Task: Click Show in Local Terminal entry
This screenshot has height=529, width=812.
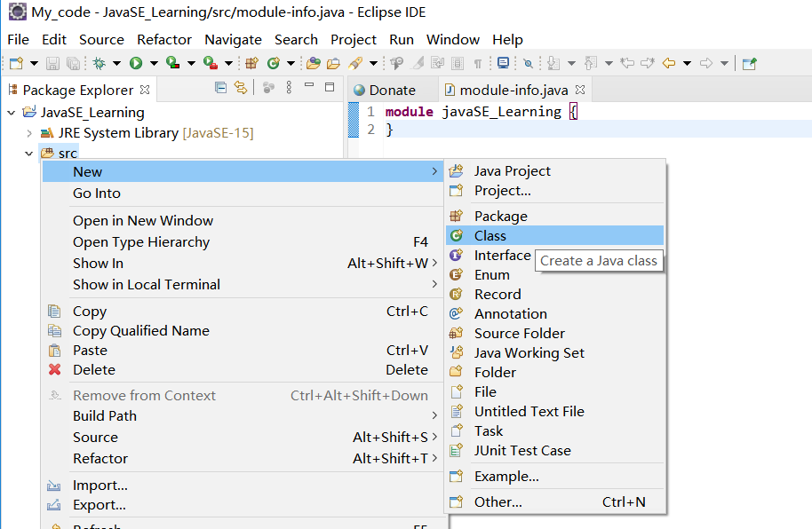Action: coord(243,285)
